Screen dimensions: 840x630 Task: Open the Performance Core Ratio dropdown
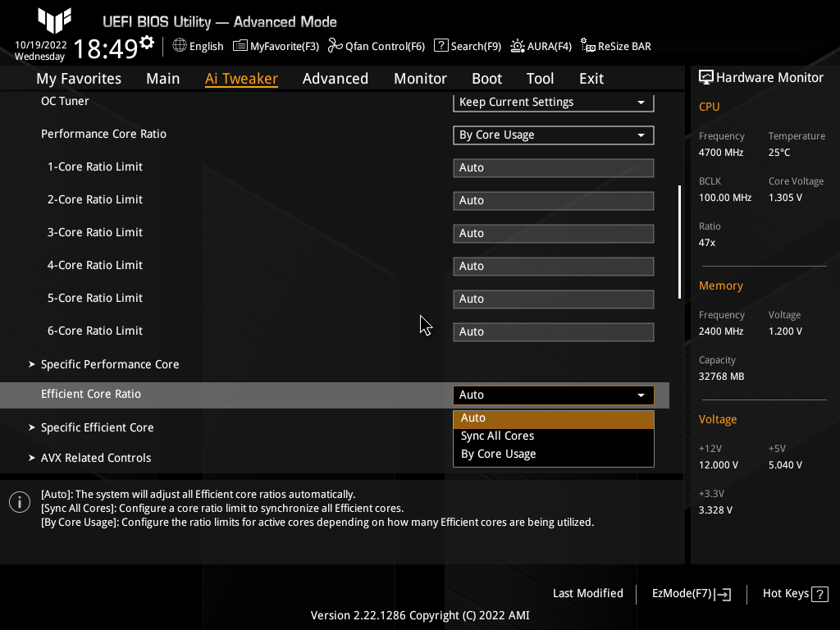tap(553, 135)
